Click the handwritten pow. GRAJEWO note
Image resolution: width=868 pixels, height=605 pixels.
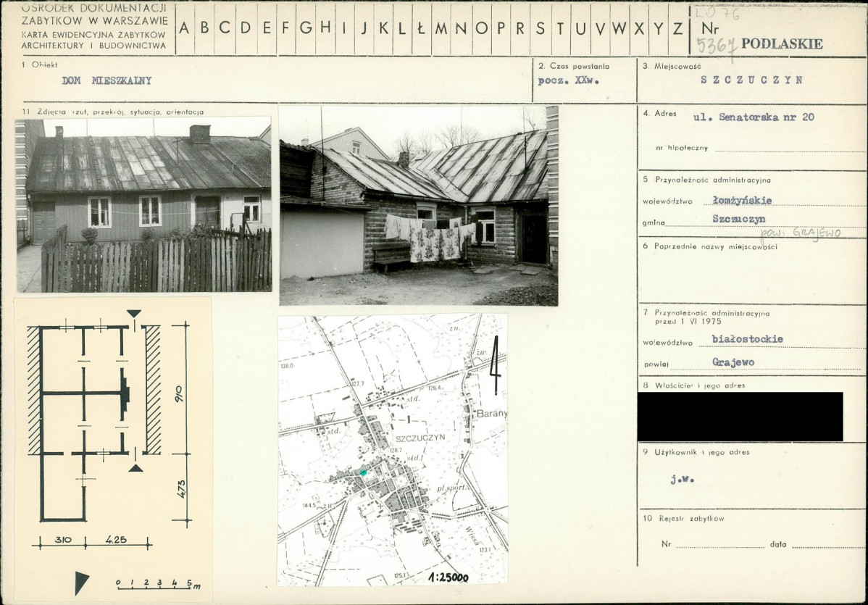click(x=799, y=233)
